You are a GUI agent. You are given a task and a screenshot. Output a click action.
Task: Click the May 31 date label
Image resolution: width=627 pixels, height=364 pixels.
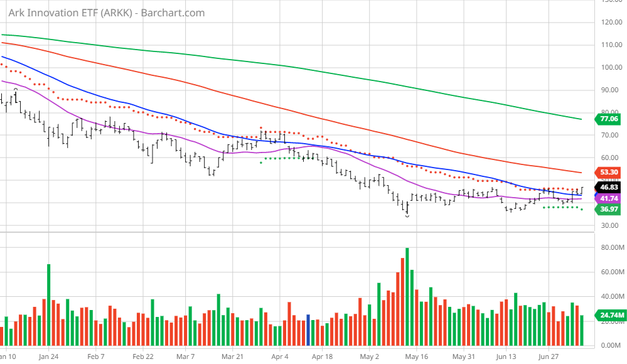tap(464, 356)
